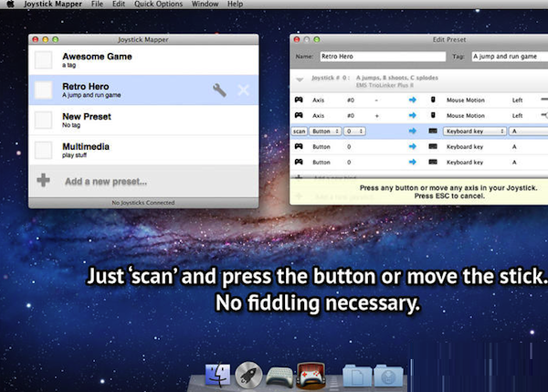Click the key field A in the scan row
548x392 pixels.
point(529,132)
